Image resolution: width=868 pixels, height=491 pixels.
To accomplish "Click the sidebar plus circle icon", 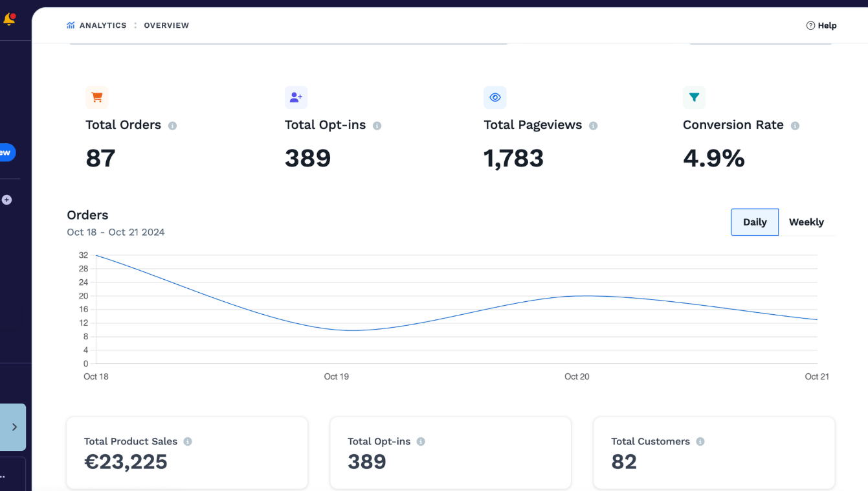I will tap(6, 200).
